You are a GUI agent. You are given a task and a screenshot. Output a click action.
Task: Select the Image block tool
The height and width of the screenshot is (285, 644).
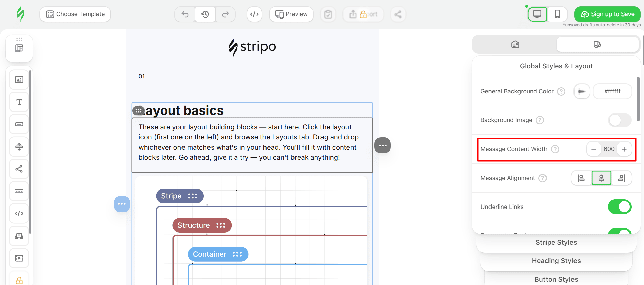tap(19, 80)
